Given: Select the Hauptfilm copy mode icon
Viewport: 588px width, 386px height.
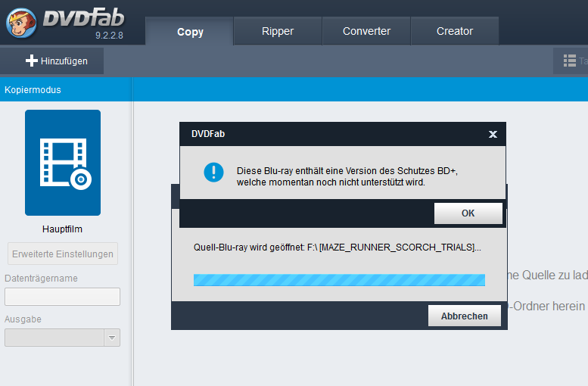Looking at the screenshot, I should [63, 163].
